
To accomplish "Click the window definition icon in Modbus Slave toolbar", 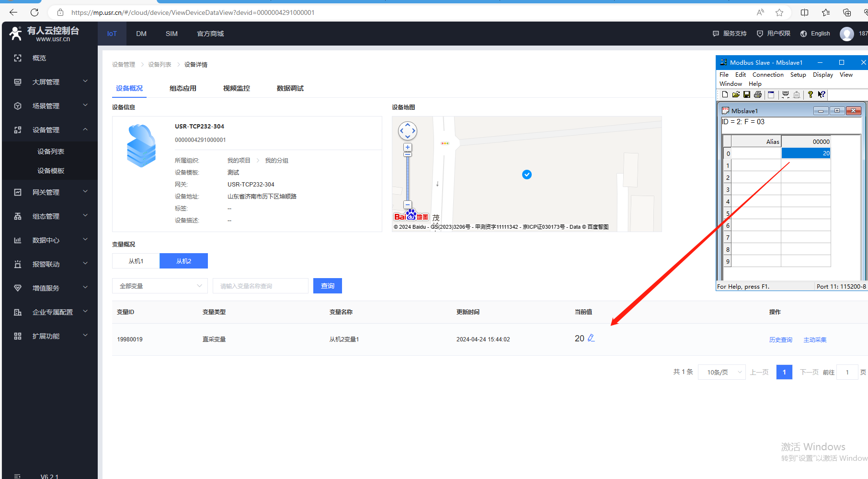I will pos(771,94).
